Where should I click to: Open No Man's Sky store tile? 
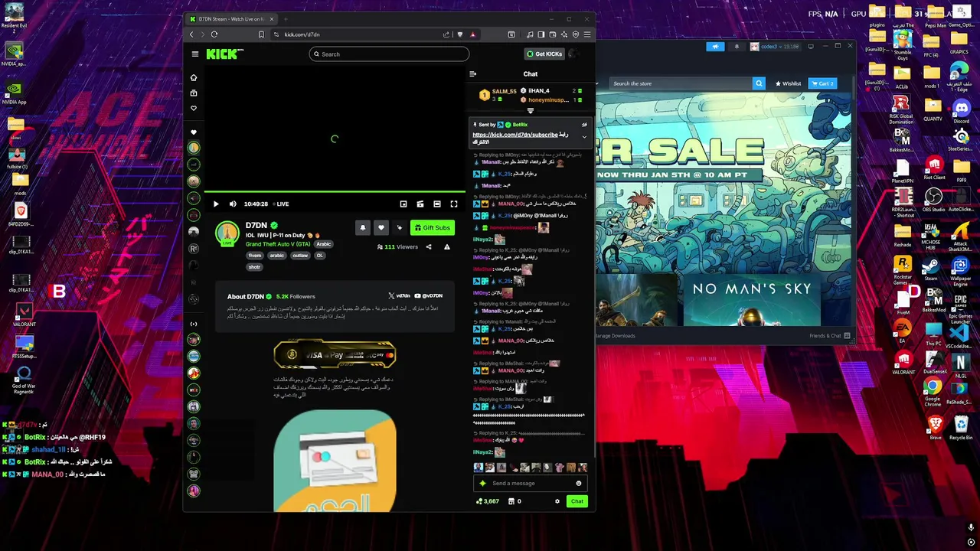pyautogui.click(x=751, y=299)
